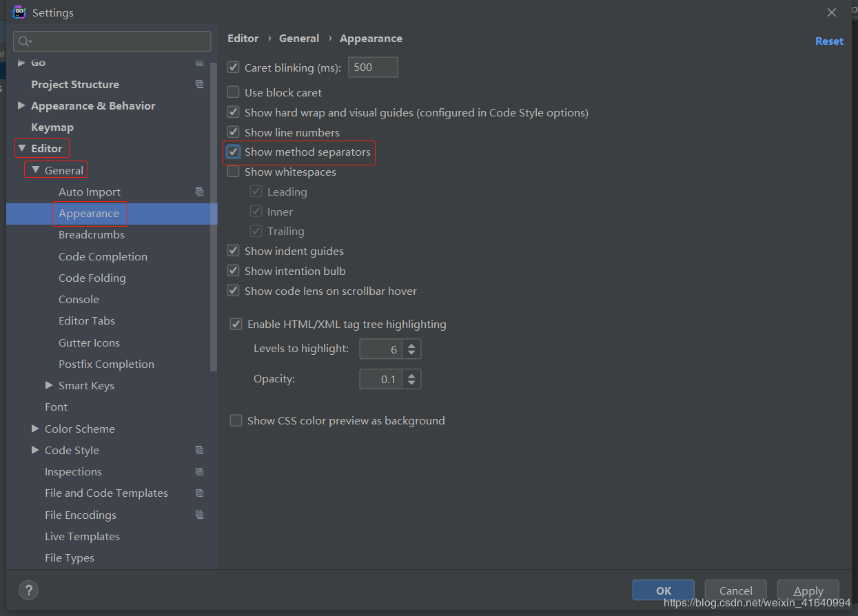Decrease Opacity value stepper
Screen dimensions: 858x616
click(411, 384)
